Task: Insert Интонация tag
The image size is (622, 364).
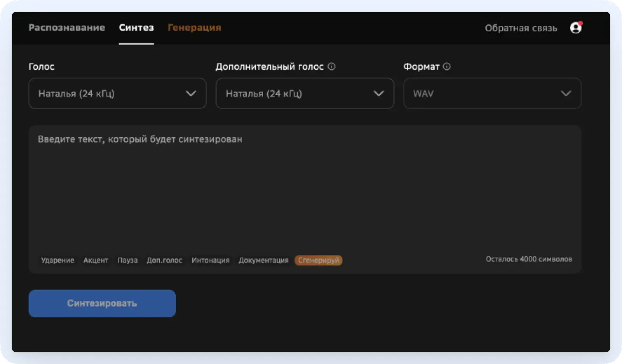Action: 210,260
